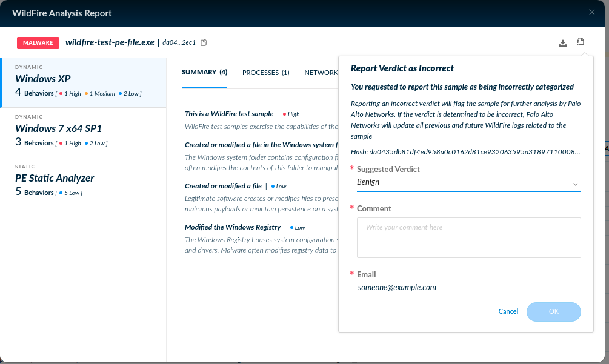Click 'Created or modified a file' Low behavior

click(x=224, y=187)
